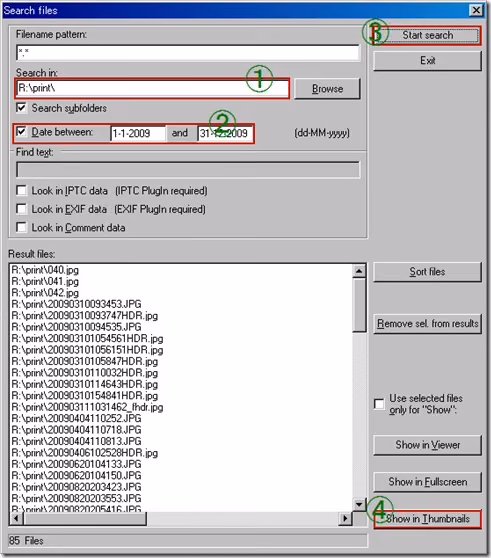Enable Look in IPTC data
Image resolution: width=491 pixels, height=558 pixels.
click(21, 191)
